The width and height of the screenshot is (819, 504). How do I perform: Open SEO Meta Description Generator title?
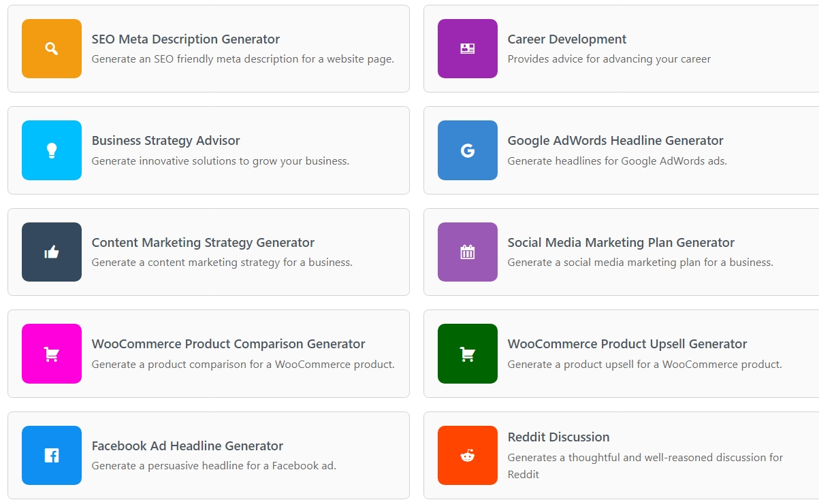(186, 39)
